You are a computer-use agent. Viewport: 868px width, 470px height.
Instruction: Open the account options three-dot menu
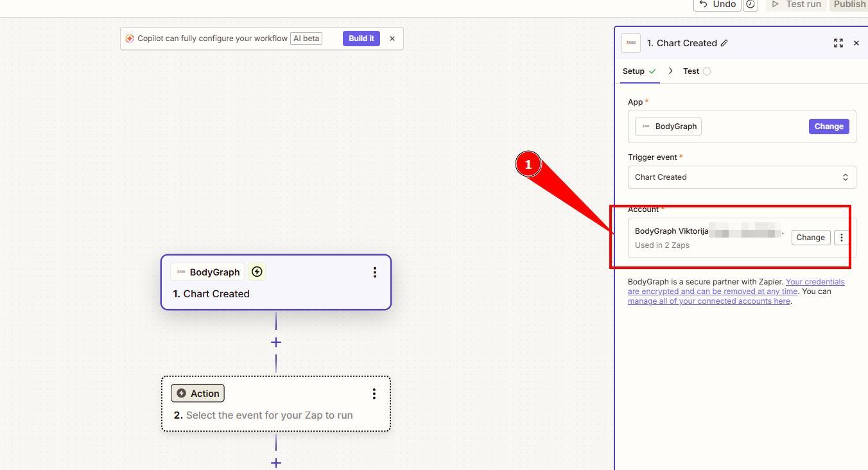click(841, 238)
